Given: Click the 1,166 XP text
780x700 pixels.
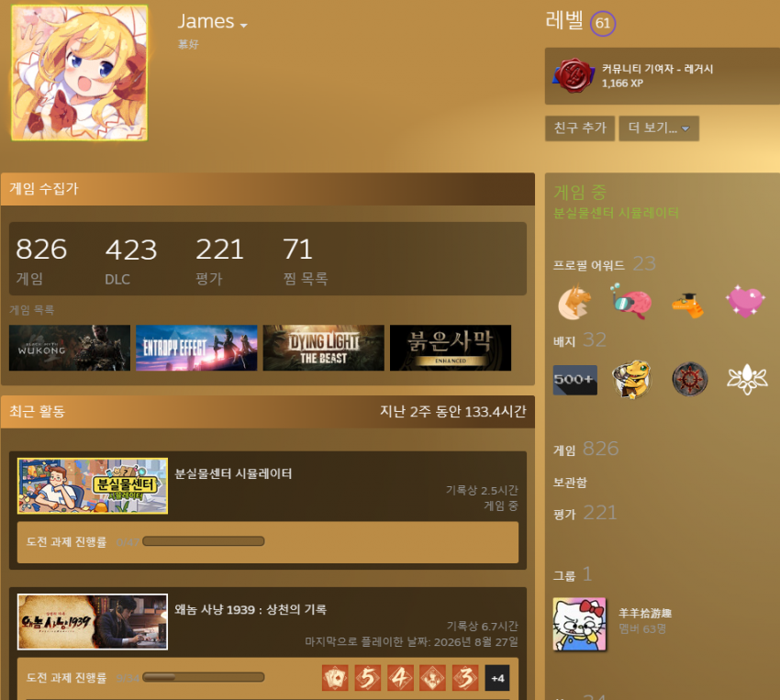Looking at the screenshot, I should coord(622,83).
